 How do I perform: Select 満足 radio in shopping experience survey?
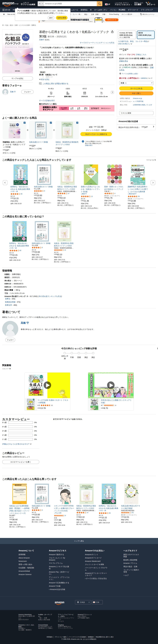pos(86,353)
